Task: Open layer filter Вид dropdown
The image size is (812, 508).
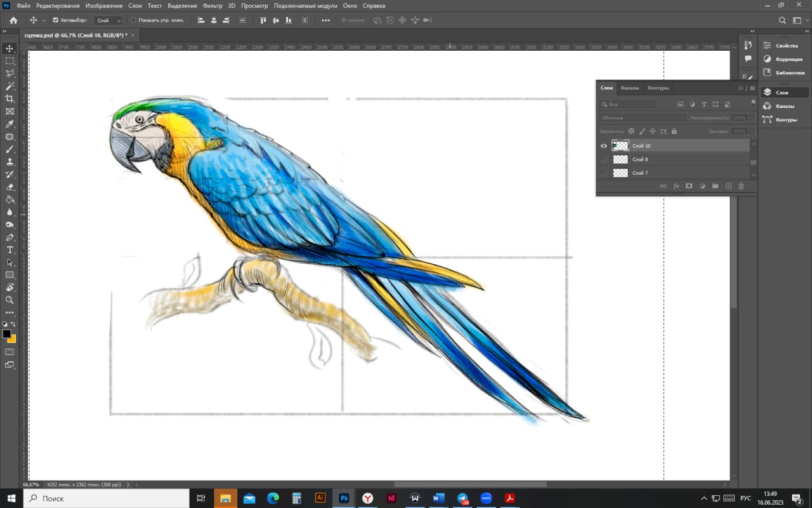Action: 628,104
